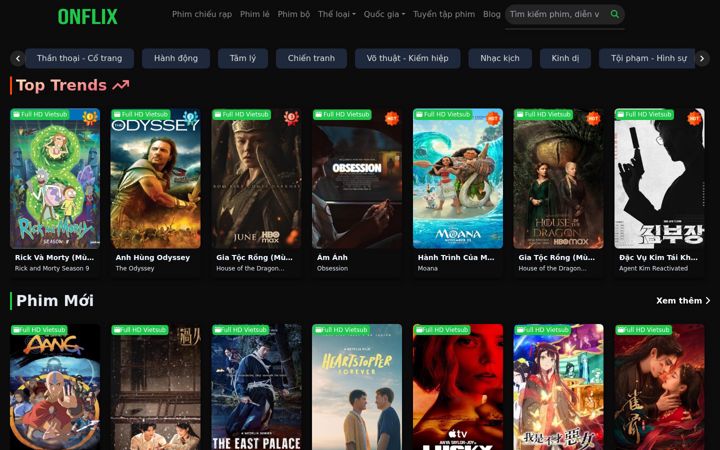Open the Apple TV Lucky poster
The height and width of the screenshot is (450, 720).
(458, 387)
